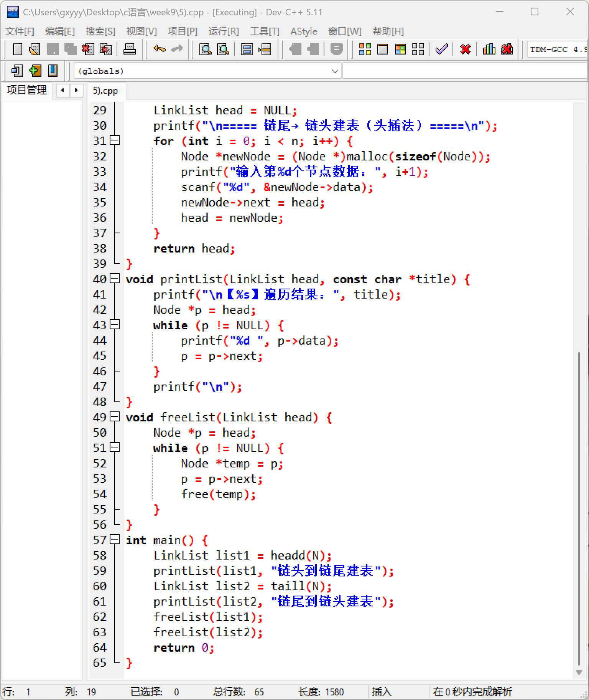
Task: Open Find with the first magnifier icon
Action: click(206, 49)
